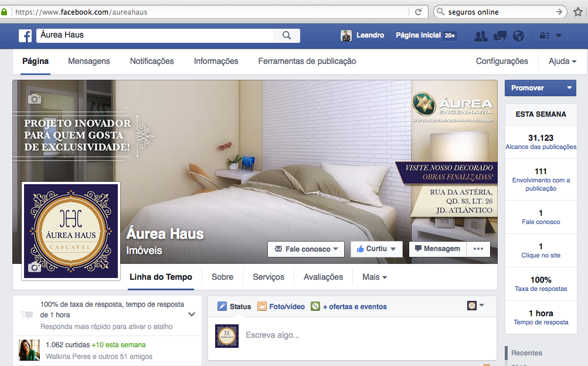This screenshot has width=588, height=366.
Task: Click the Foto/vídeo icon
Action: [x=261, y=306]
